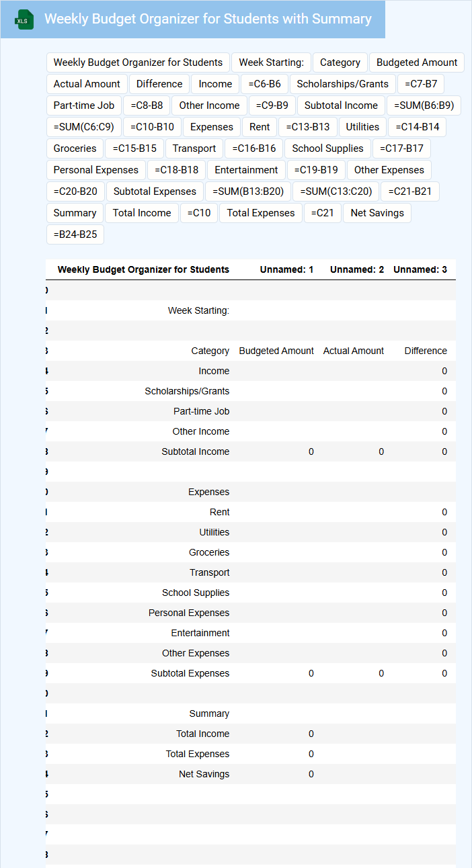Select the 'Net Savings' cell in the table
The height and width of the screenshot is (868, 472).
(x=204, y=774)
